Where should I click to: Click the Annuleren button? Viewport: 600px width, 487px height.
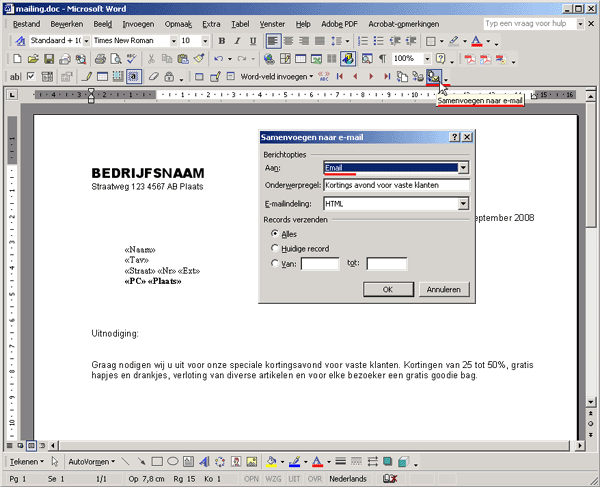[x=443, y=289]
